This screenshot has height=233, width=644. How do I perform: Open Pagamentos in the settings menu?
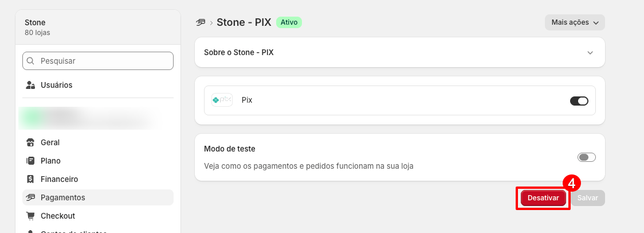click(98, 197)
